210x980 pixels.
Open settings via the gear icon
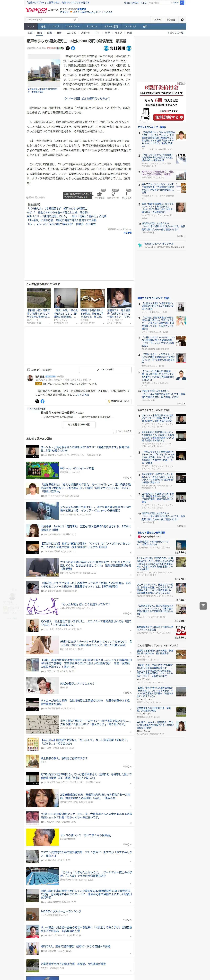[x=182, y=20]
